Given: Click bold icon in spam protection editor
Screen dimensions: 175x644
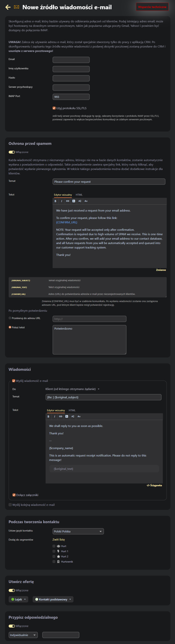Looking at the screenshot, I should [55, 201].
